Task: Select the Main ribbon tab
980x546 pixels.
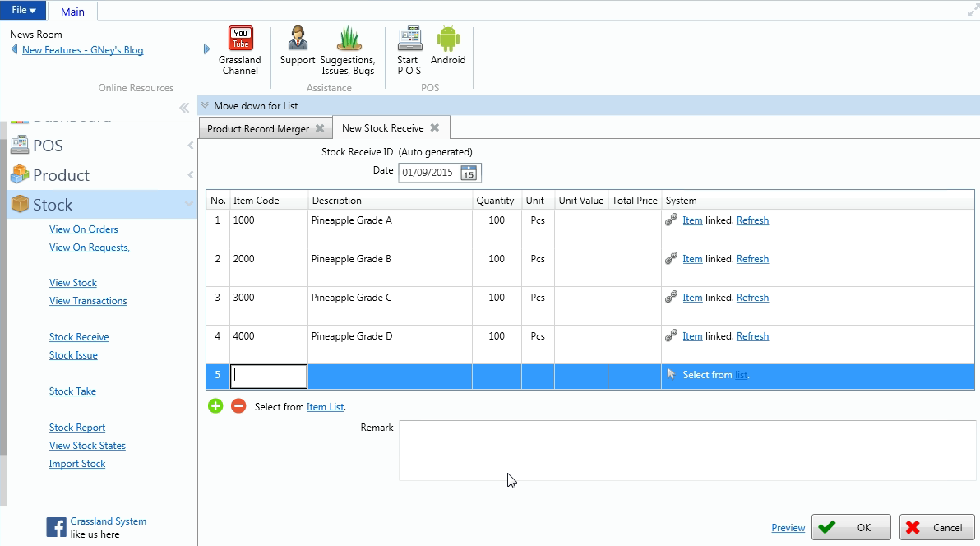Action: click(x=72, y=12)
